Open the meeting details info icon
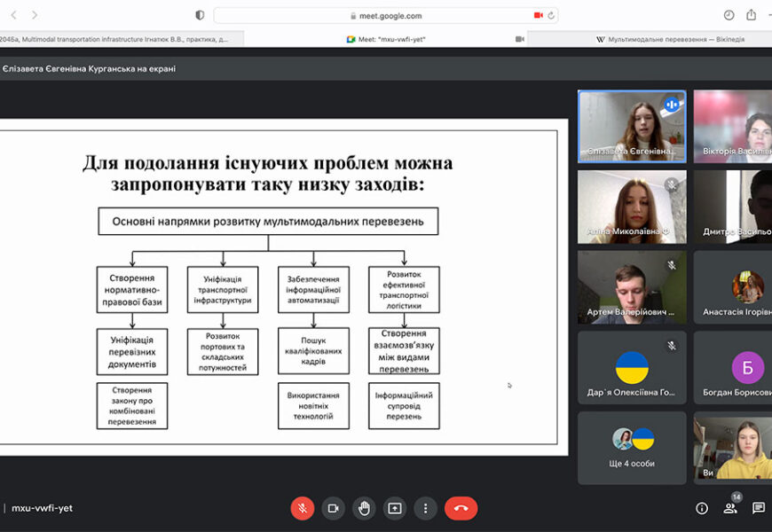Screen dimensions: 772x532 [x=702, y=508]
